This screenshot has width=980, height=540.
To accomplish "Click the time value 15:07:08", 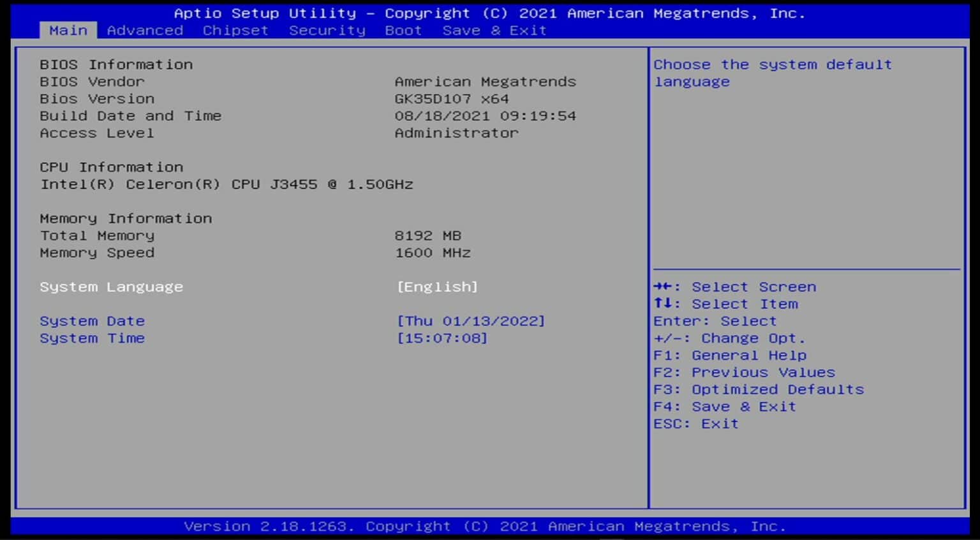I will pyautogui.click(x=443, y=338).
